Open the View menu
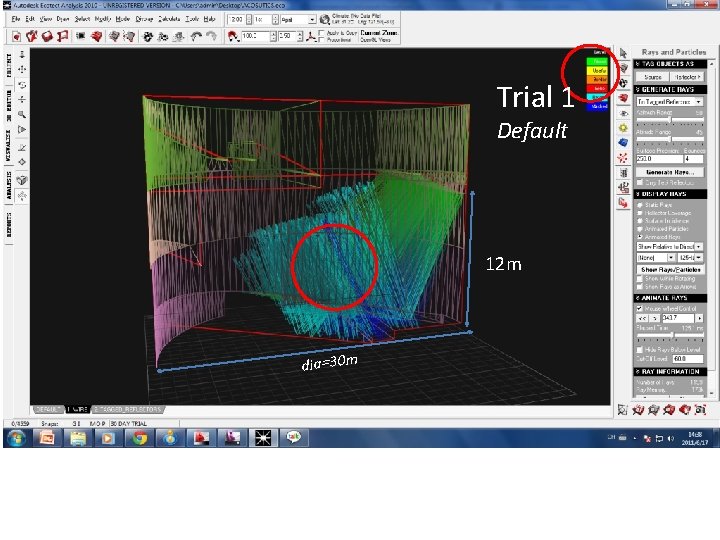This screenshot has width=720, height=540. (46, 19)
